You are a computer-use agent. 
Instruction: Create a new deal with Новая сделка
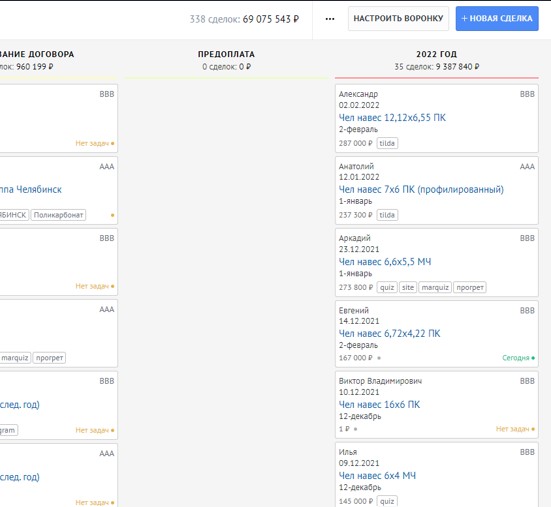[497, 18]
